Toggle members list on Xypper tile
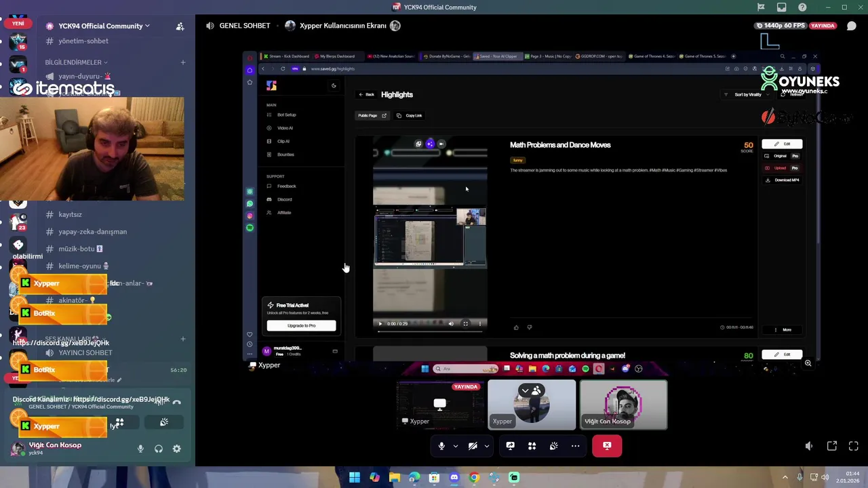 [530, 391]
